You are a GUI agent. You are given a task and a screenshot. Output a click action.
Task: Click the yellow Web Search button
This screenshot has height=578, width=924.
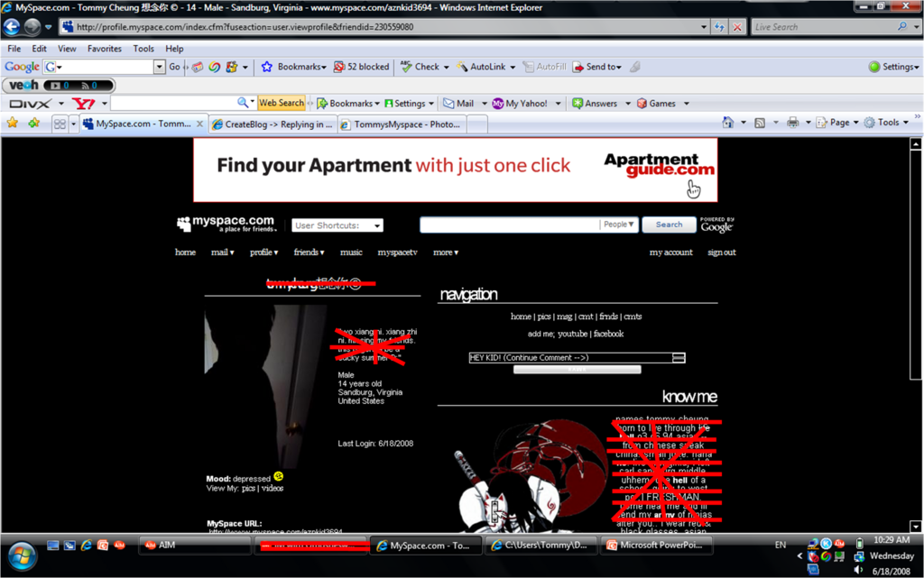(282, 103)
